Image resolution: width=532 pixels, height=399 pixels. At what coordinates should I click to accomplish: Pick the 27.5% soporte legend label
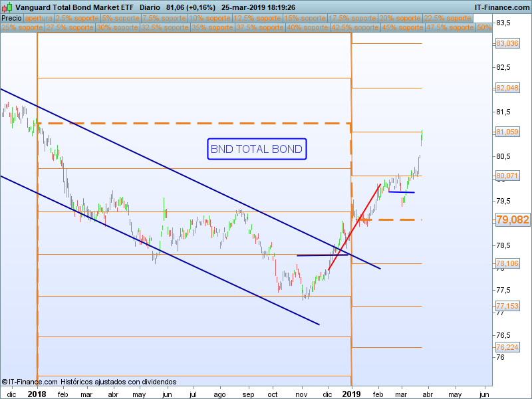coord(70,27)
